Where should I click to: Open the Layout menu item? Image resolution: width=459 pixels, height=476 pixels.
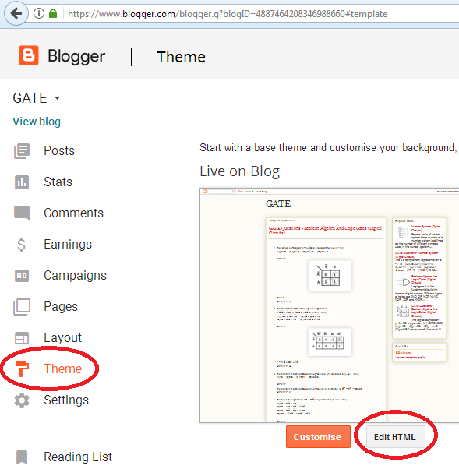(x=62, y=338)
